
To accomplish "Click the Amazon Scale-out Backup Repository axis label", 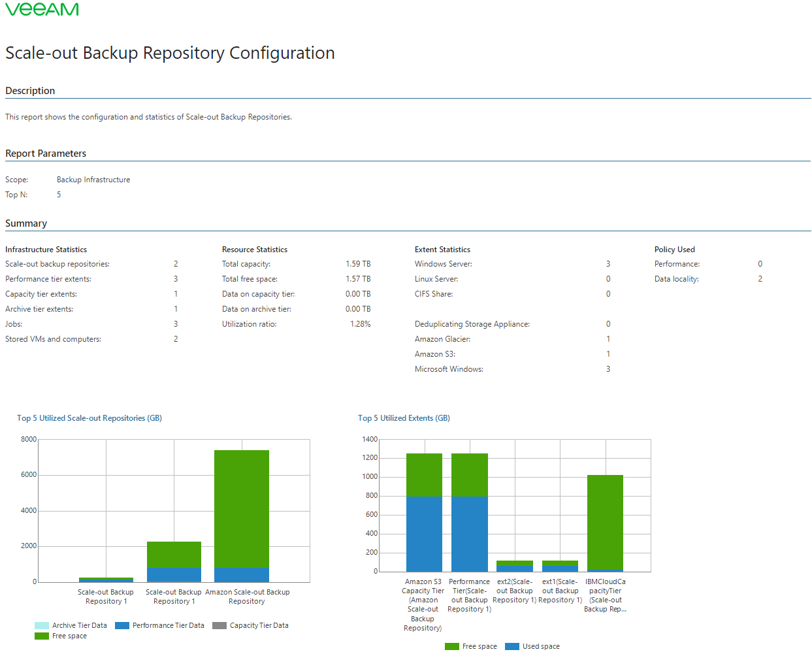I will point(247,597).
